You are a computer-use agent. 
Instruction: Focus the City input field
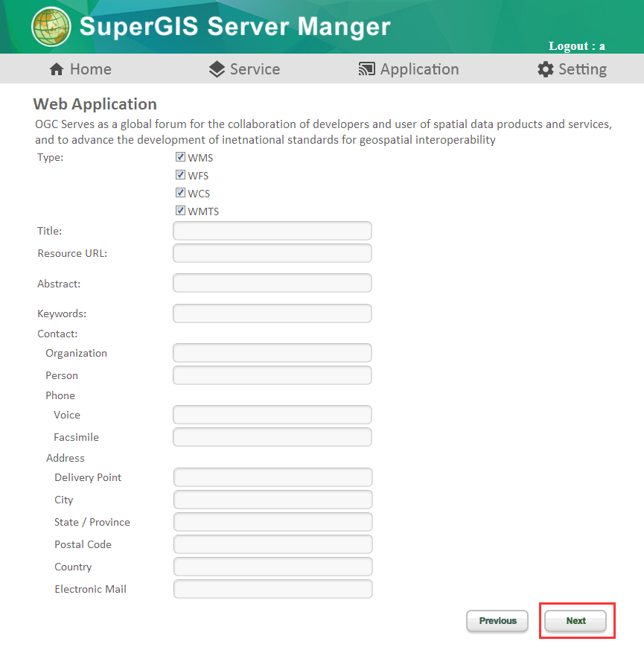(x=272, y=500)
